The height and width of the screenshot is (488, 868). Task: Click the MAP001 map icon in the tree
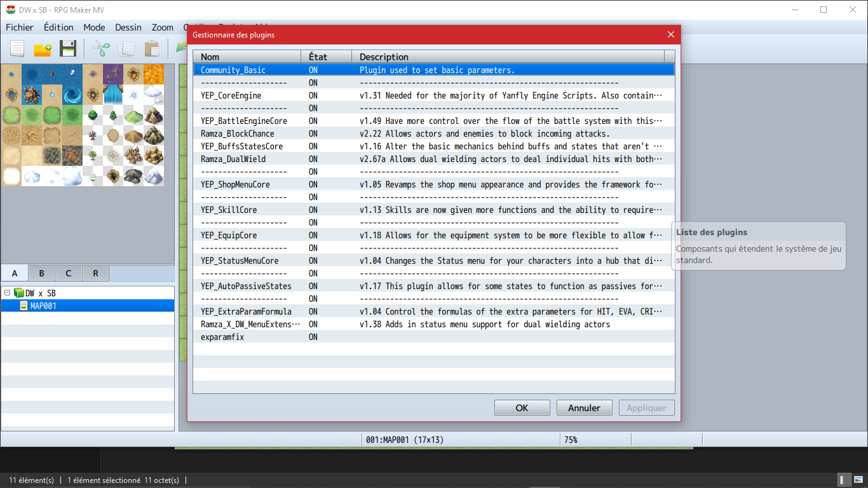pos(24,306)
